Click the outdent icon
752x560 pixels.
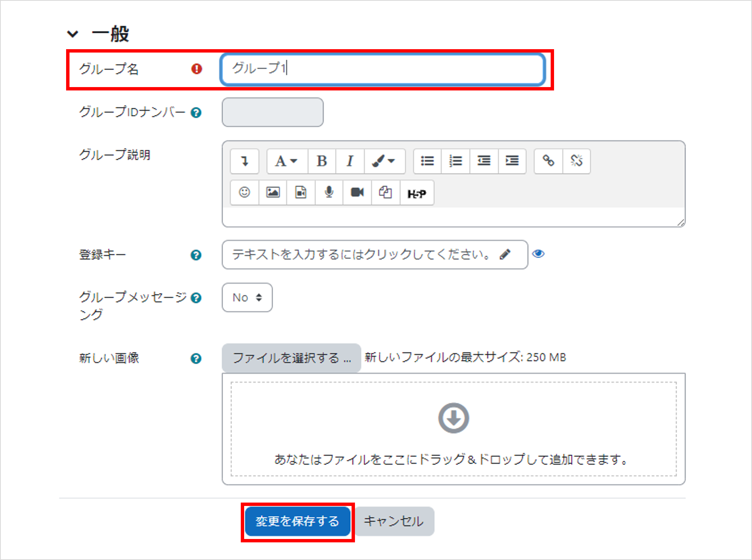coord(484,161)
